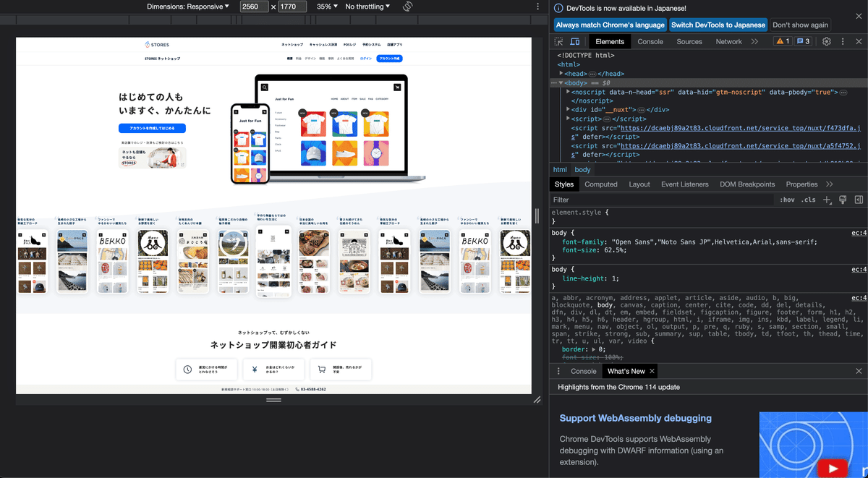Viewport: 868px width, 478px height.
Task: Click the STORES logo on webpage
Action: (158, 45)
